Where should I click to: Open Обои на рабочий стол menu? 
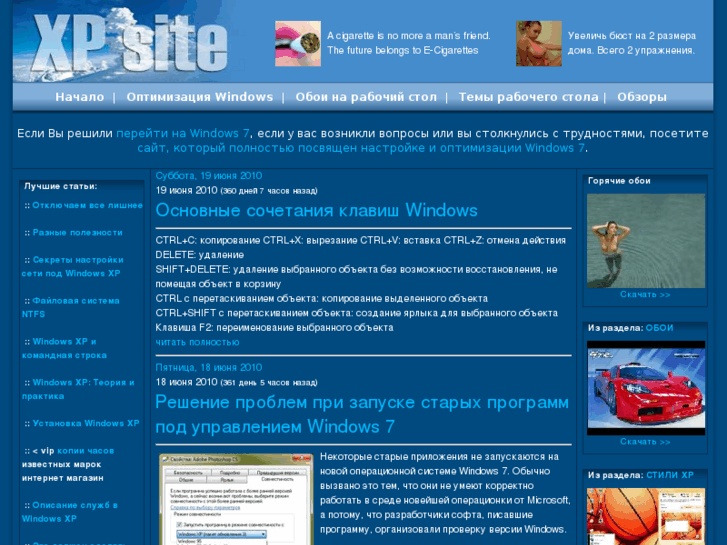(366, 97)
